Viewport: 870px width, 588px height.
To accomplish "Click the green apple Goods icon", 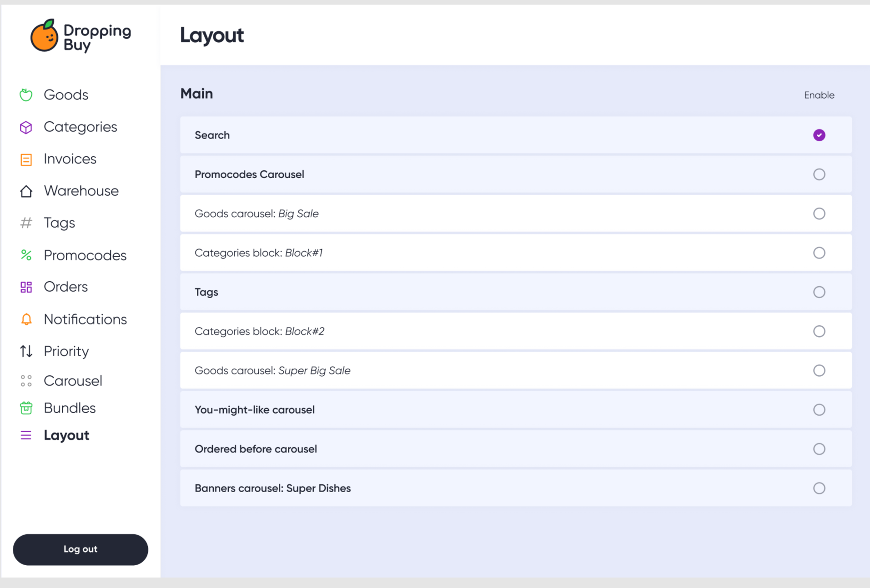I will tap(26, 95).
